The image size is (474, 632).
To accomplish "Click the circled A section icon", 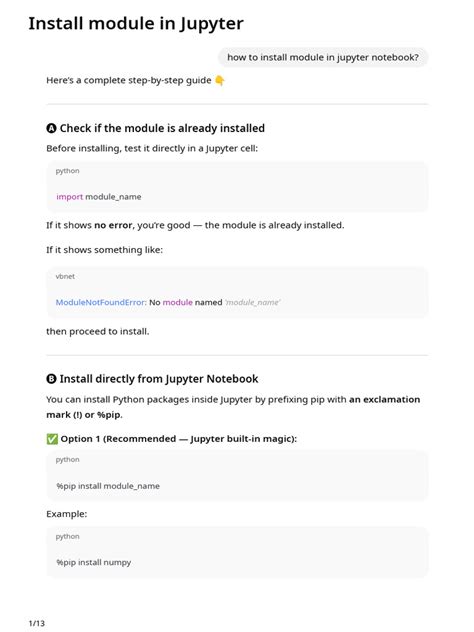I will pyautogui.click(x=51, y=129).
